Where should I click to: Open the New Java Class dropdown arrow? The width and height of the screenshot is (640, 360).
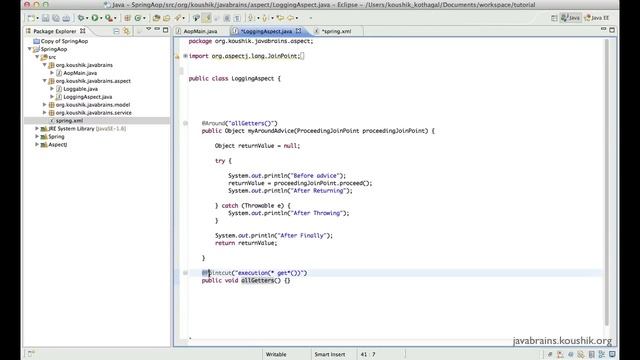pyautogui.click(x=144, y=18)
